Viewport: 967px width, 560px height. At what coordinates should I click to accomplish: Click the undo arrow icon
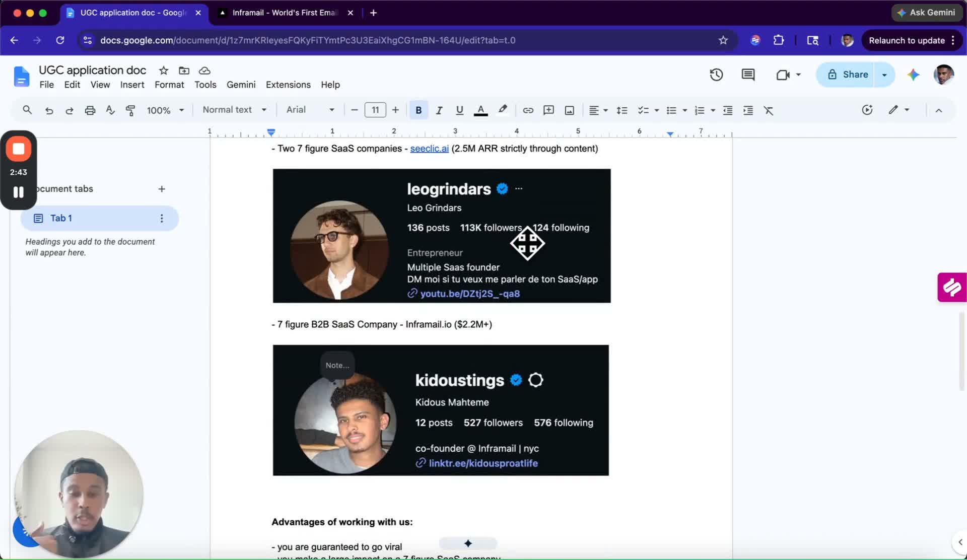coord(49,110)
